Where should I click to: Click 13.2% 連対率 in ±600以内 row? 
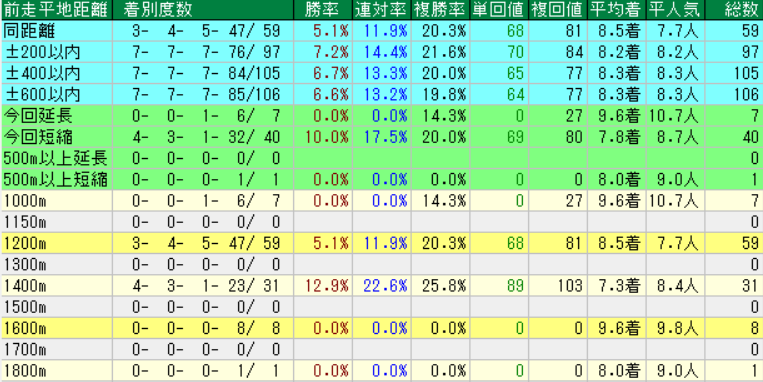click(x=386, y=94)
